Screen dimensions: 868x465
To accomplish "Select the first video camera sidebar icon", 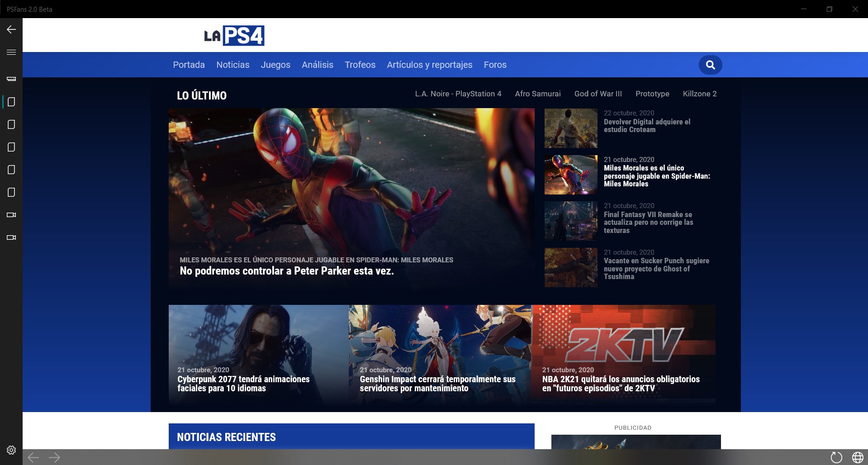I will (11, 215).
